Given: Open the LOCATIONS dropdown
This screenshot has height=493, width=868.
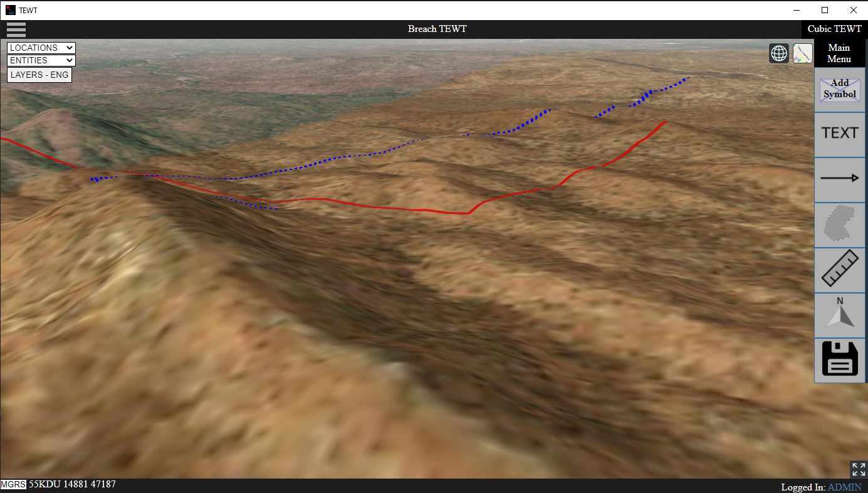Looking at the screenshot, I should click(41, 48).
